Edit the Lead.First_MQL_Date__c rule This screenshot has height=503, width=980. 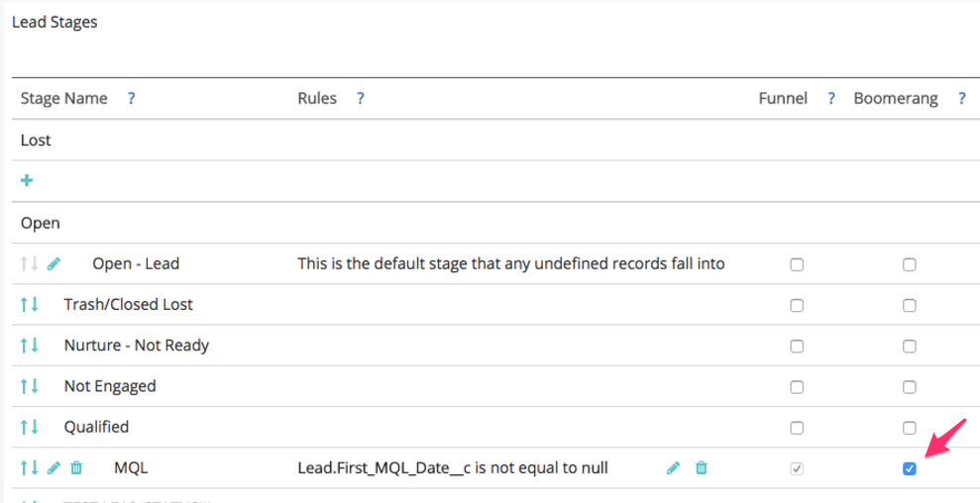coord(674,467)
